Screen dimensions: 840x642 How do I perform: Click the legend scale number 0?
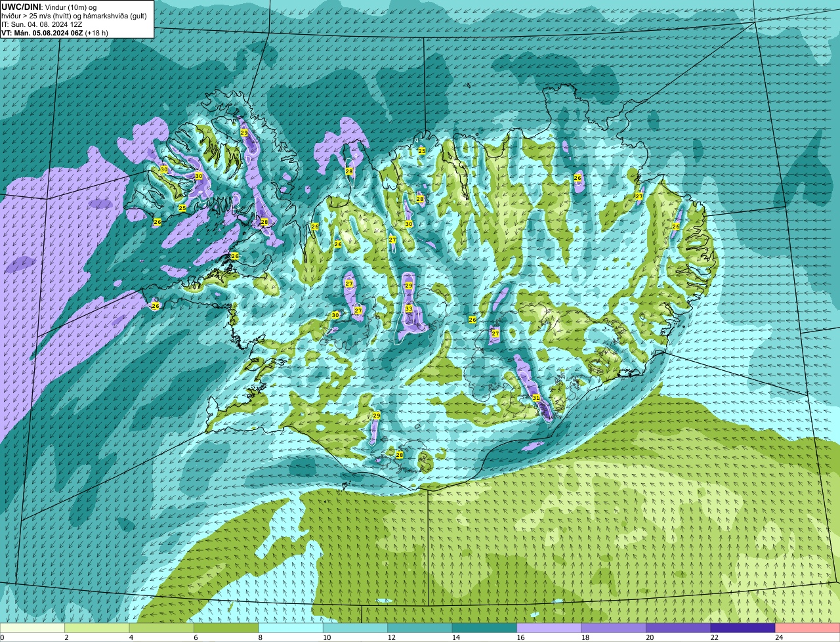click(x=3, y=637)
